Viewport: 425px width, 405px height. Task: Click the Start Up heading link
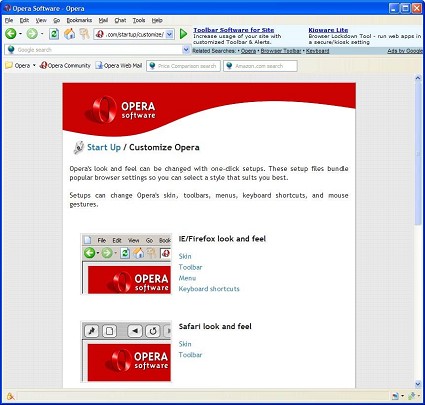coord(104,147)
